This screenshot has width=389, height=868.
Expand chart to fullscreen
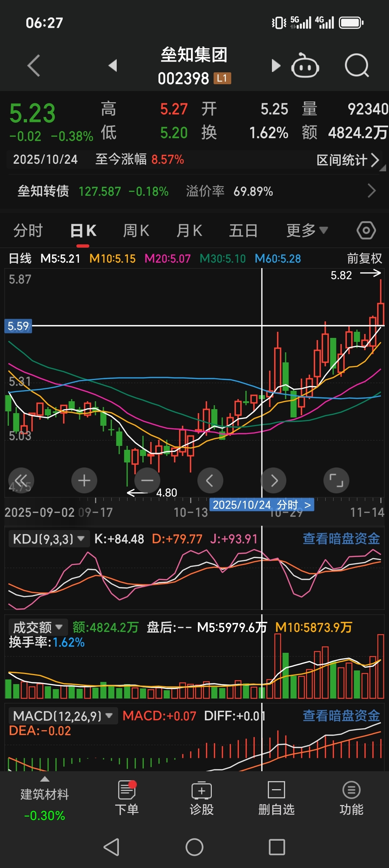point(336,480)
